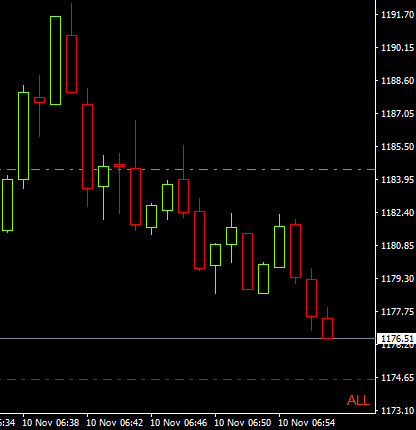Click price axis label 1174.65
Image resolution: width=416 pixels, height=430 pixels.
(x=397, y=378)
